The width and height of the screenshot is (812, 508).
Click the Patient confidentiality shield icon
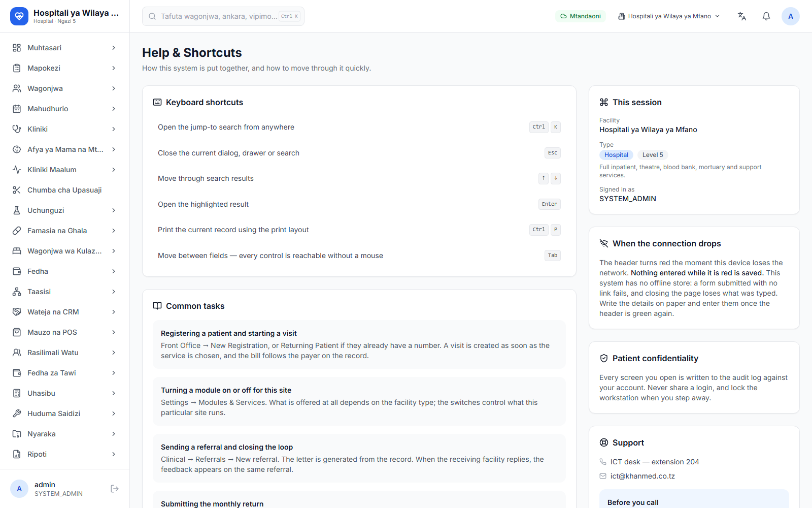click(604, 358)
